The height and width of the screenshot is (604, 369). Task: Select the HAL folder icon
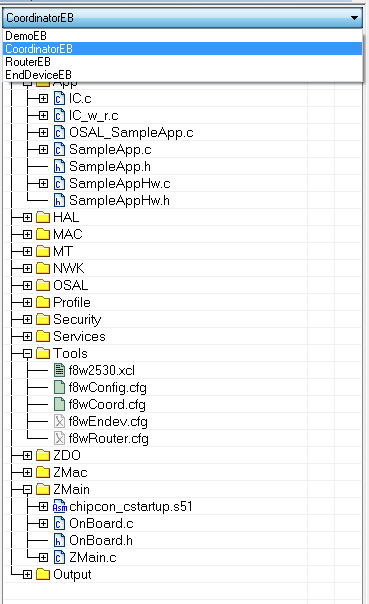pyautogui.click(x=43, y=217)
